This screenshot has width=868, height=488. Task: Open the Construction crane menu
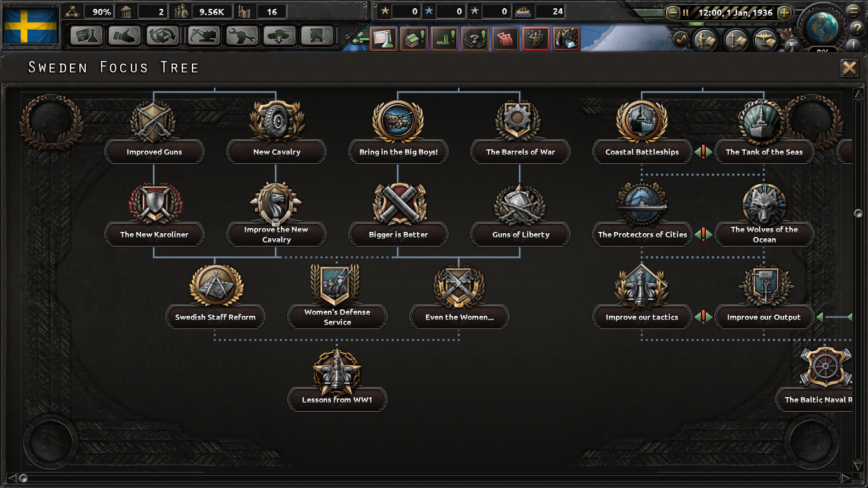pos(204,36)
